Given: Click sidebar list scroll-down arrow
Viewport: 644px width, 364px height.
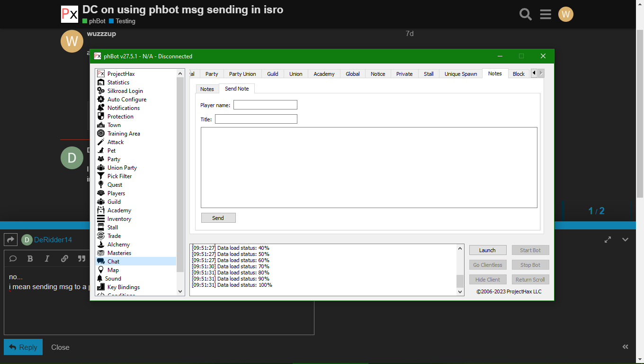Looking at the screenshot, I should [180, 291].
